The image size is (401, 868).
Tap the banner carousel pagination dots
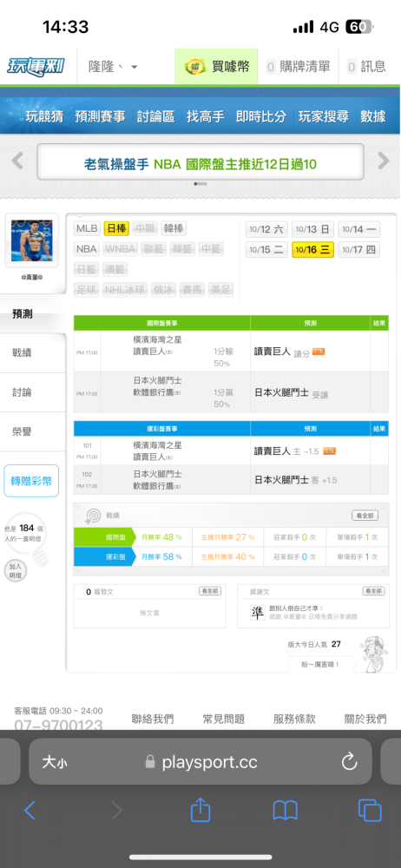200,184
